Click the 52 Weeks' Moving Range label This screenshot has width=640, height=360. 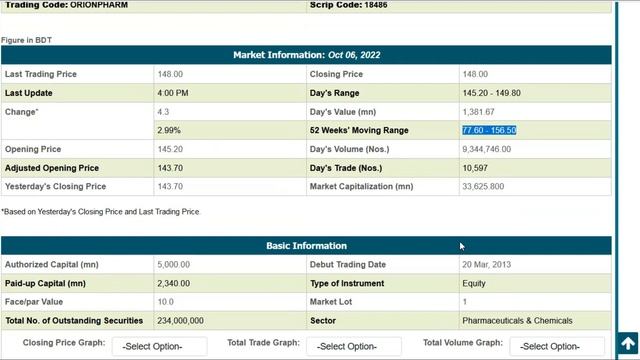click(x=359, y=131)
